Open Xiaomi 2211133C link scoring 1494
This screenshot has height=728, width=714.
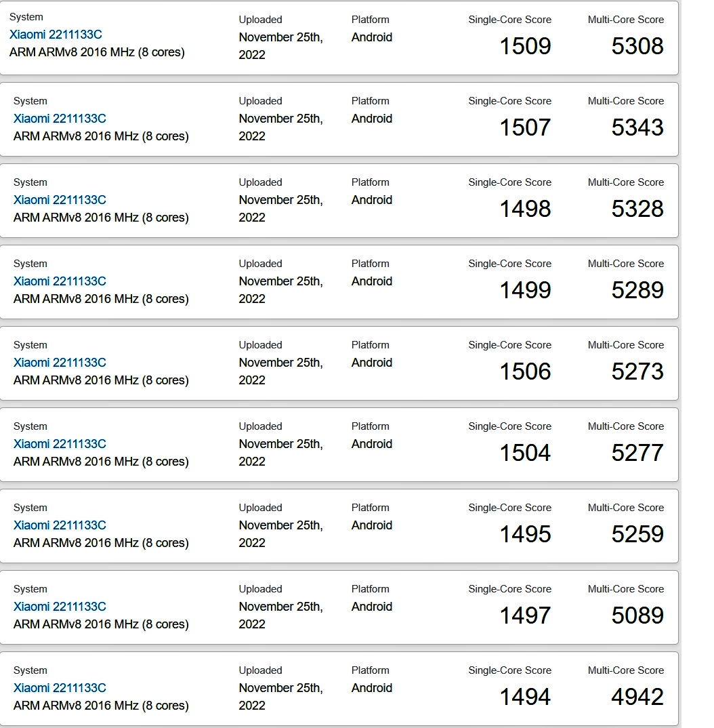point(60,688)
